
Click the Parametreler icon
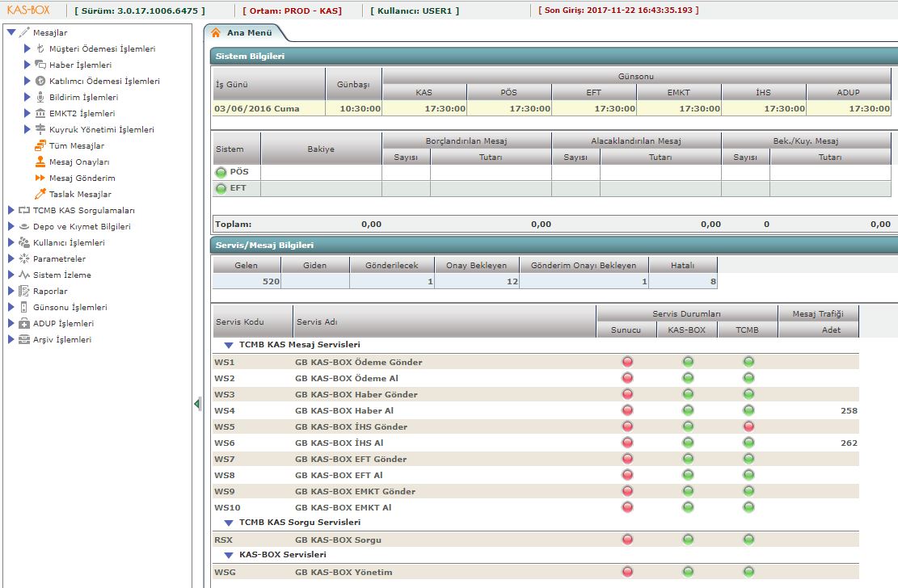coord(24,258)
